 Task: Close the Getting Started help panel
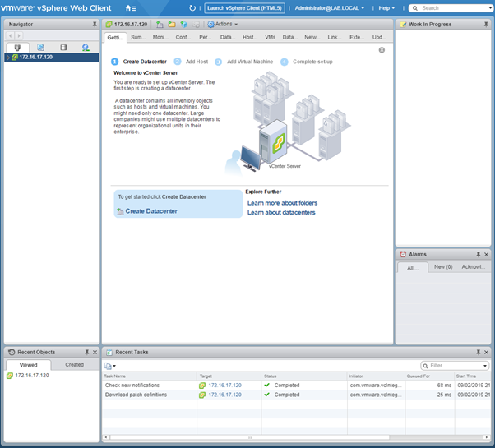(382, 50)
